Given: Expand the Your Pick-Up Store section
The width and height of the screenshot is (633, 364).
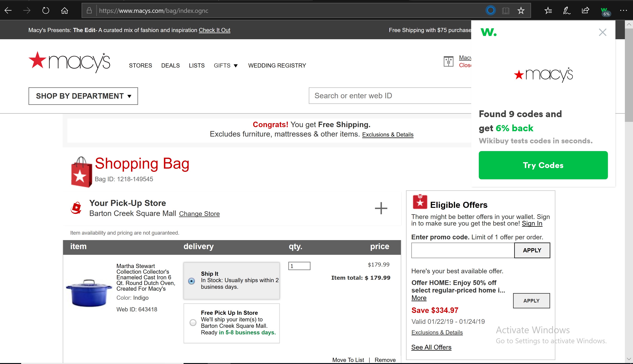Looking at the screenshot, I should [x=381, y=208].
